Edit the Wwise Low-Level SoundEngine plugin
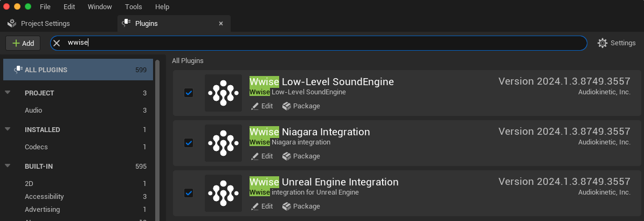Viewport: 644px width, 221px height. [x=262, y=106]
